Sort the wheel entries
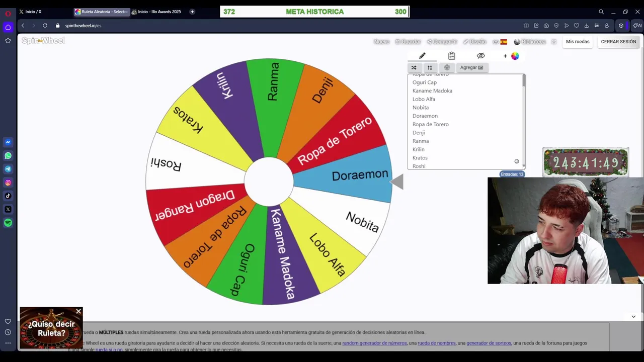This screenshot has height=362, width=644. [430, 67]
